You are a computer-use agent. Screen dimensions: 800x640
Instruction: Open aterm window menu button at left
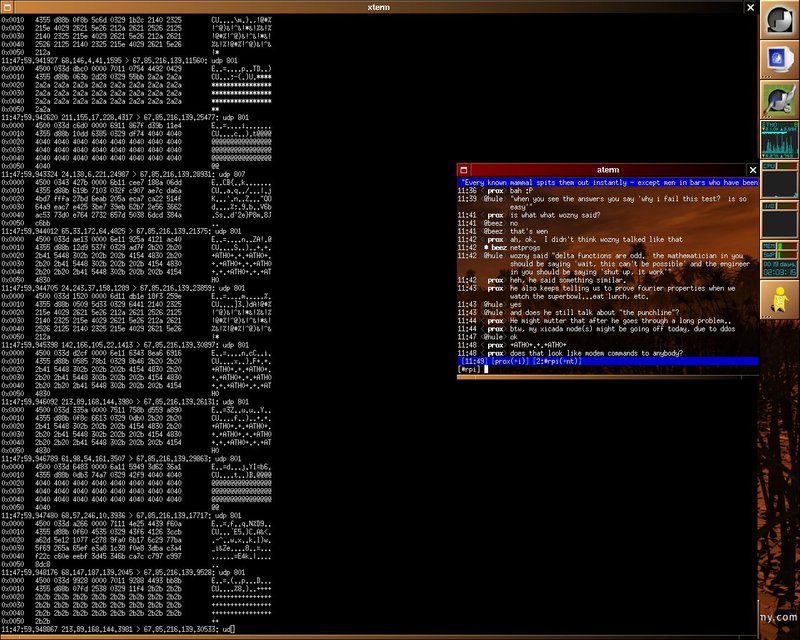(463, 170)
